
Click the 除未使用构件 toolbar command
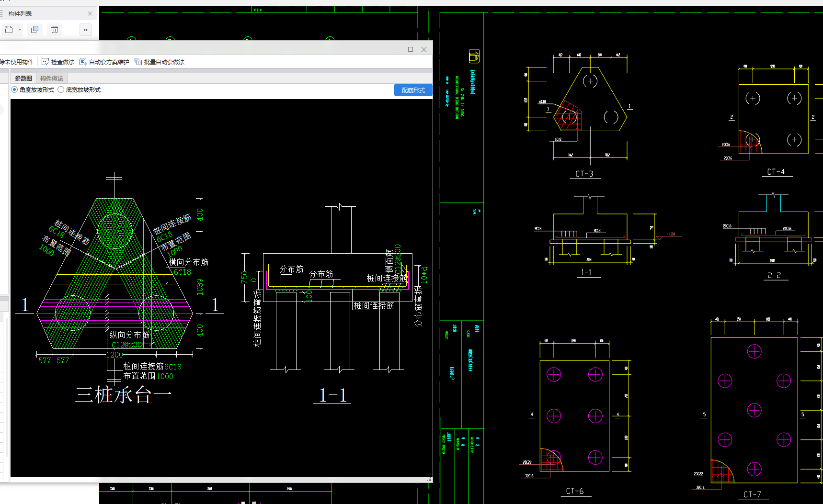17,62
